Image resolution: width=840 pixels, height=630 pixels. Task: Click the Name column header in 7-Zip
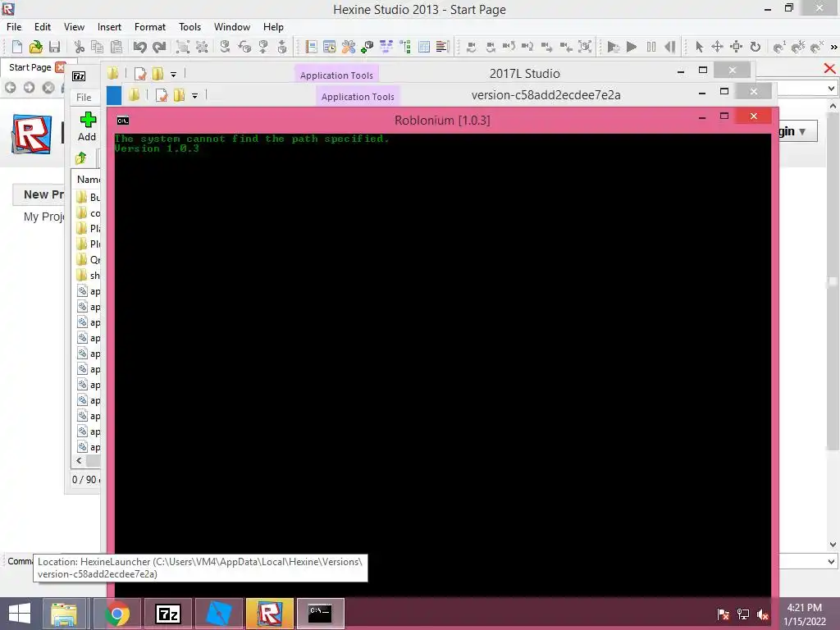[88, 179]
